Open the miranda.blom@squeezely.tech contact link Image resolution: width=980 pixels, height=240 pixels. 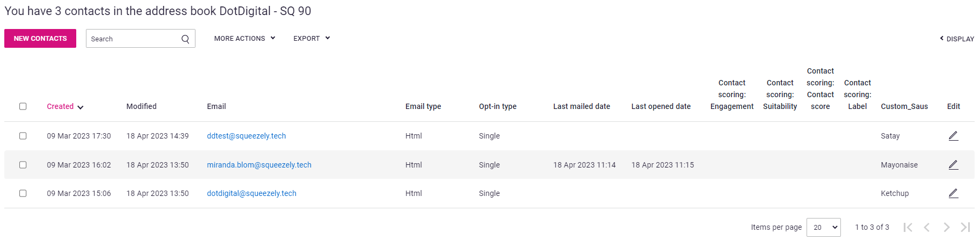(259, 165)
